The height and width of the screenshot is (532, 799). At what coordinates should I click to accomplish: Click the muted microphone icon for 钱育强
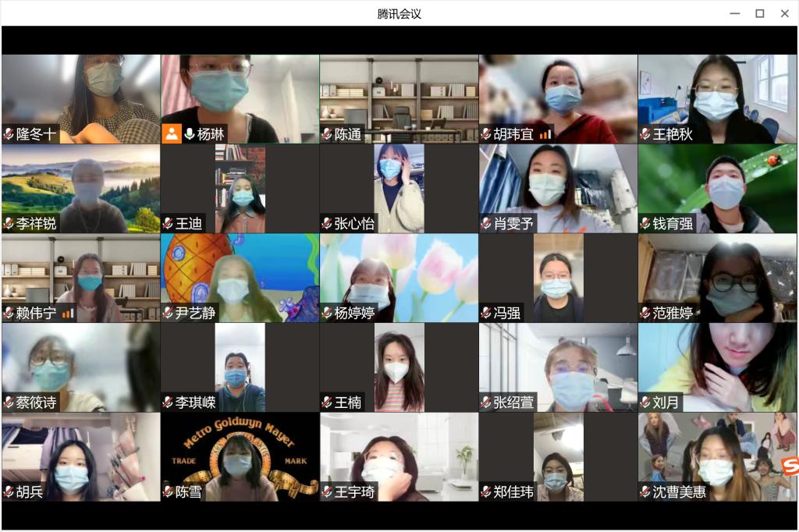point(645,224)
